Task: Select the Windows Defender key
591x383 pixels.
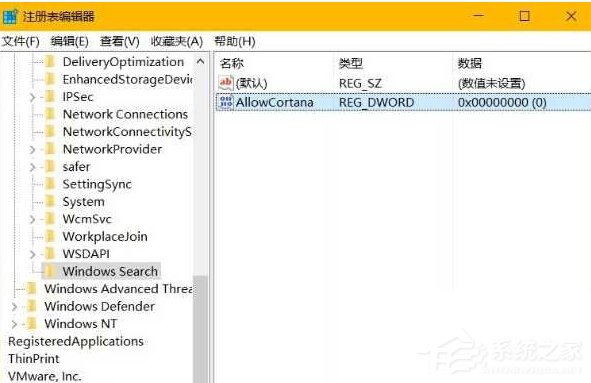Action: point(100,306)
